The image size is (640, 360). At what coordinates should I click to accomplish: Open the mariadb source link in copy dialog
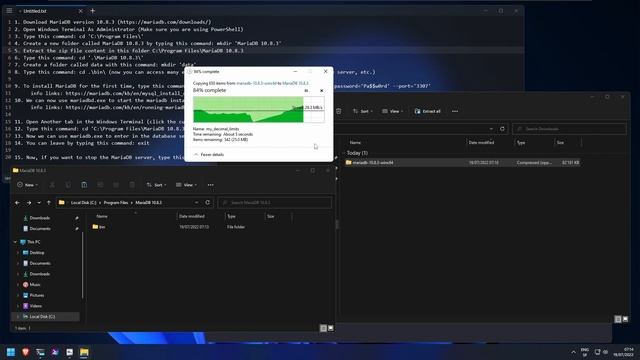(256, 83)
